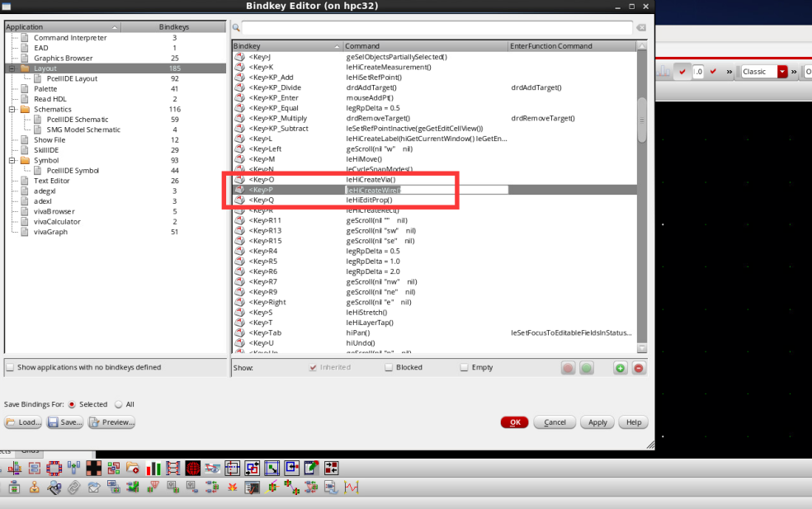This screenshot has width=812, height=509.
Task: Click the Apply button
Action: pos(597,422)
